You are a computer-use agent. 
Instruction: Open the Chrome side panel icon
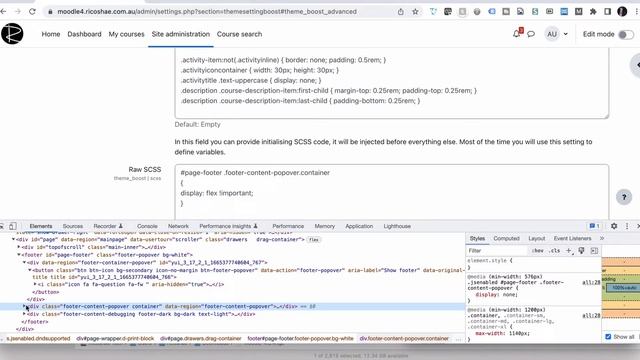point(607,12)
